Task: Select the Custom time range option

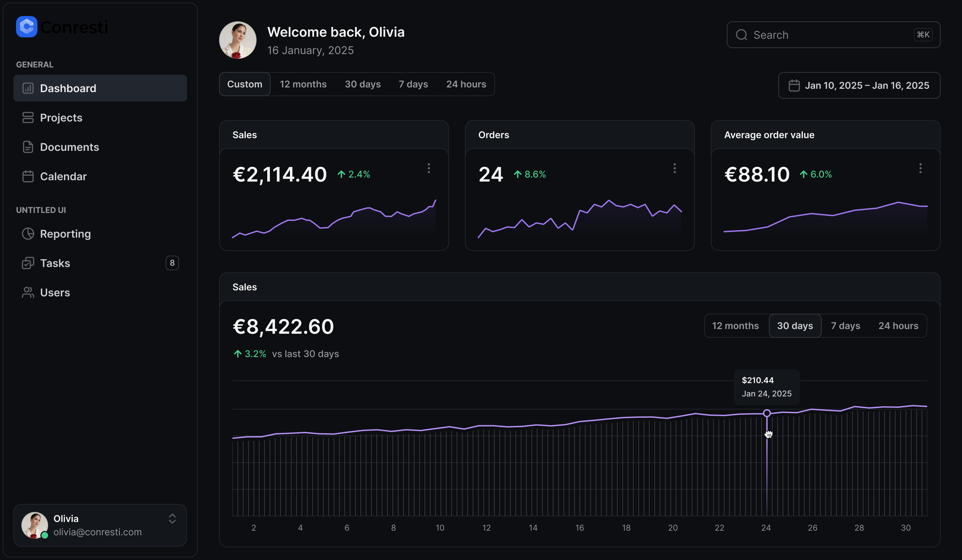Action: (x=245, y=84)
